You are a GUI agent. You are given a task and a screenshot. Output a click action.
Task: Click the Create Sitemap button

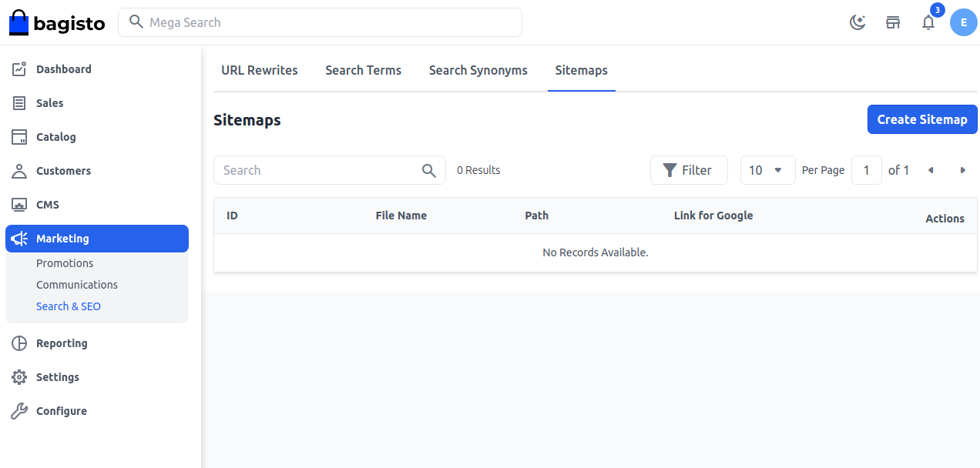(x=921, y=119)
